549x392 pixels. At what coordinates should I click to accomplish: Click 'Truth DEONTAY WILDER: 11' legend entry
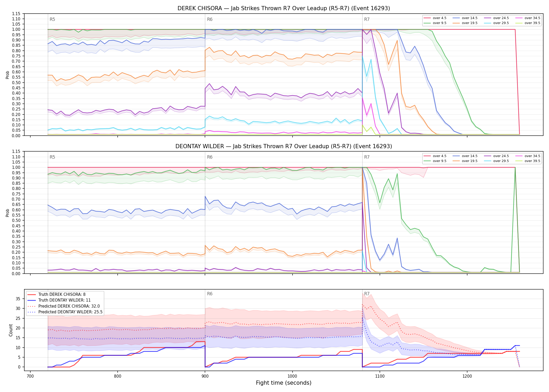(x=59, y=300)
